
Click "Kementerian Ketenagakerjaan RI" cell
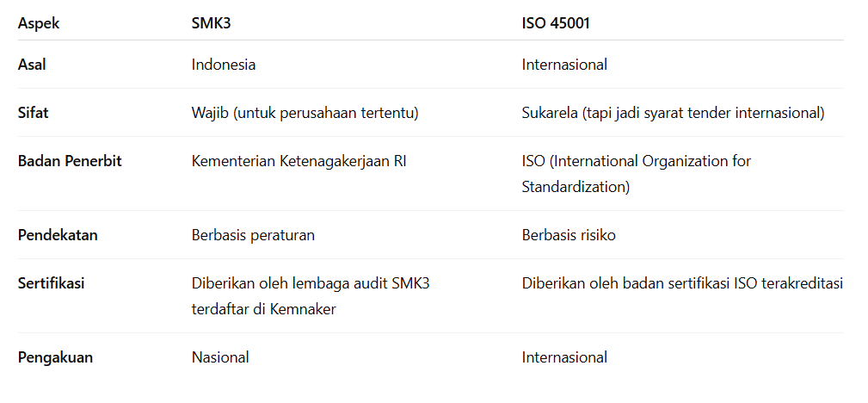click(x=299, y=161)
